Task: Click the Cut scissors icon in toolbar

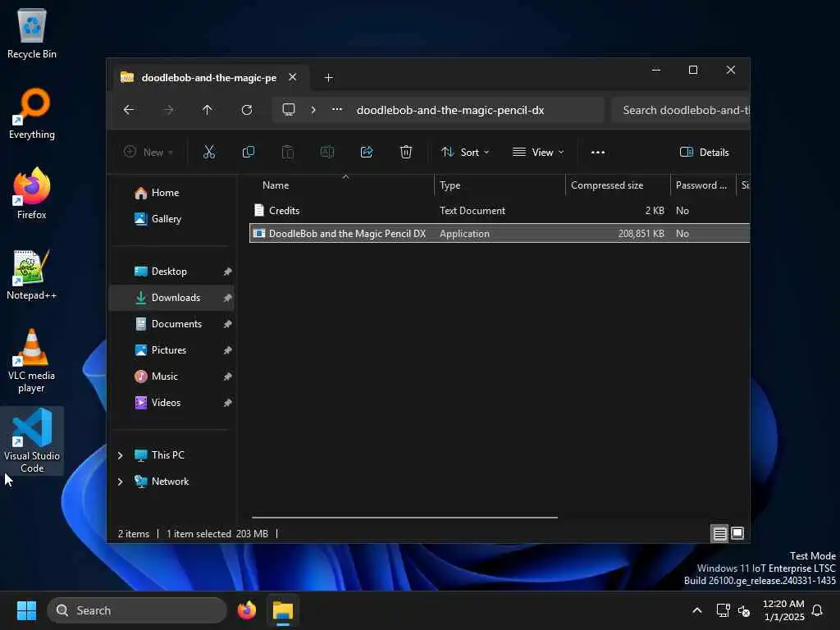Action: click(209, 152)
